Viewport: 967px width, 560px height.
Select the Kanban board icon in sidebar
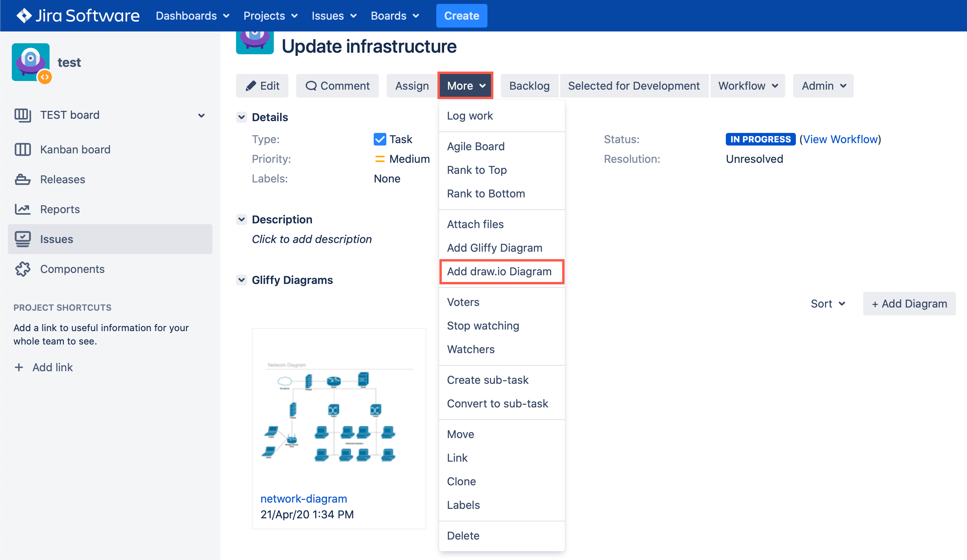pos(23,149)
